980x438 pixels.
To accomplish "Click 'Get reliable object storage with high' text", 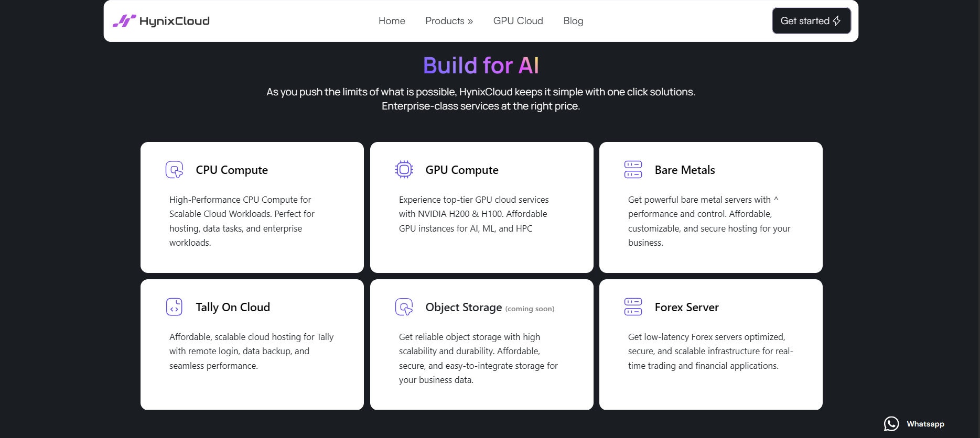I will tap(469, 337).
